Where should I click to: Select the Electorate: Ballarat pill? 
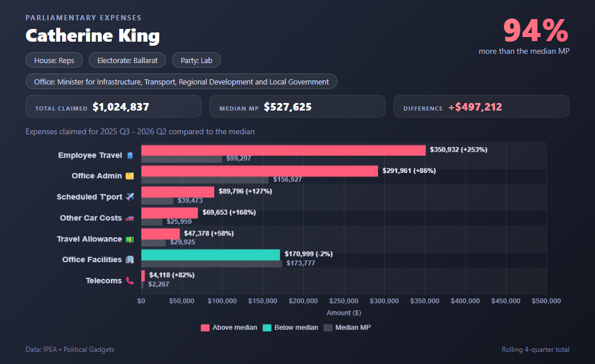pyautogui.click(x=127, y=60)
